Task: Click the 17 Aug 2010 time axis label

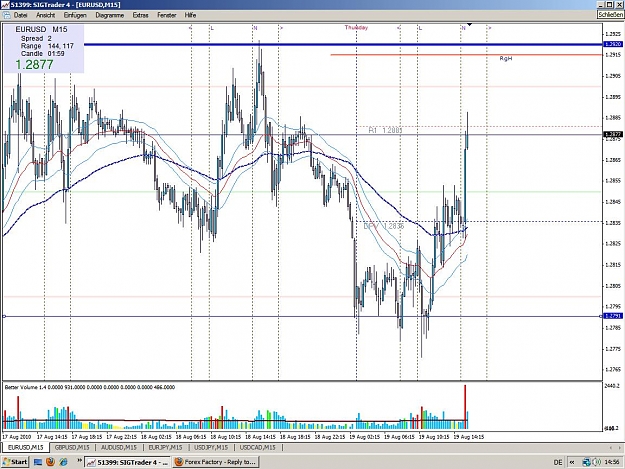Action: pos(17,437)
